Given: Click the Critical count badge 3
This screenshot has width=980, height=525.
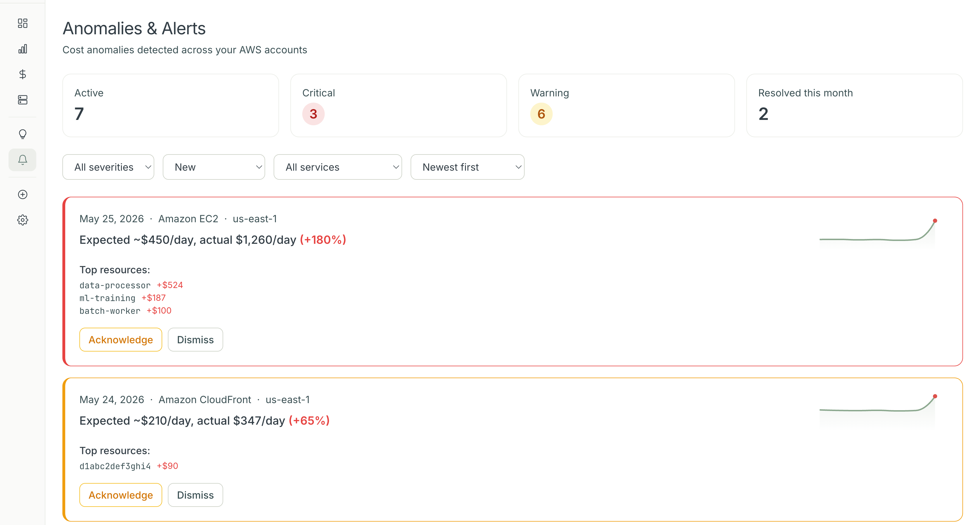Looking at the screenshot, I should click(x=313, y=114).
